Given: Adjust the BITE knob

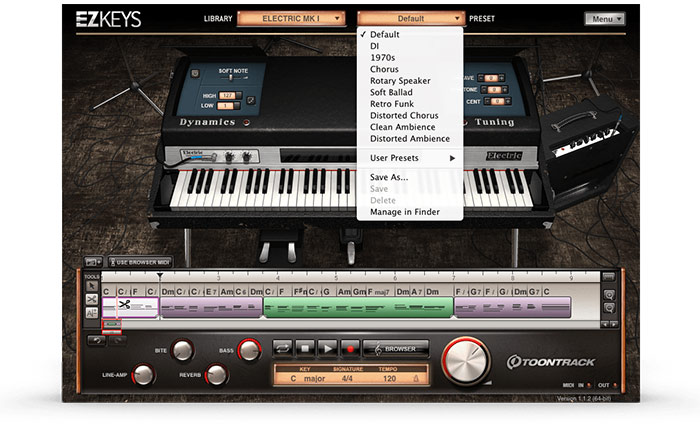Looking at the screenshot, I should pos(183,351).
